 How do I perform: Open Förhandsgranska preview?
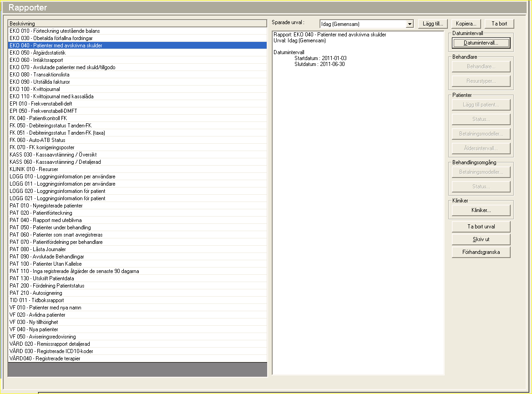[481, 252]
